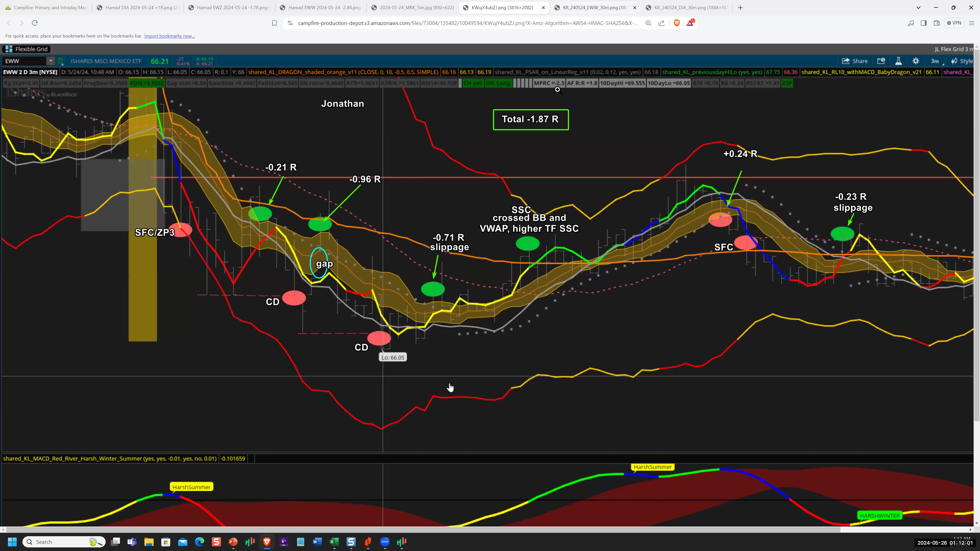Click the bookmark icon in the address bar
980x551 pixels.
tap(274, 23)
